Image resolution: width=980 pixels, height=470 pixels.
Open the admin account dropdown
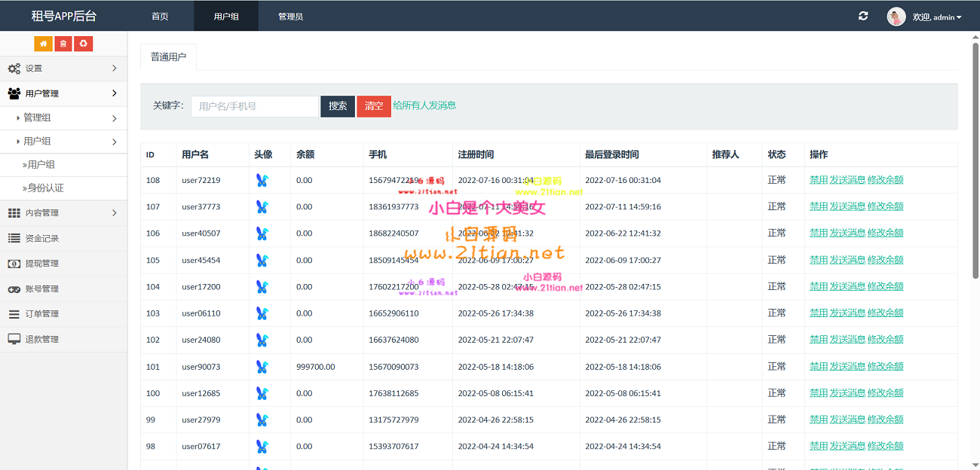pyautogui.click(x=936, y=17)
